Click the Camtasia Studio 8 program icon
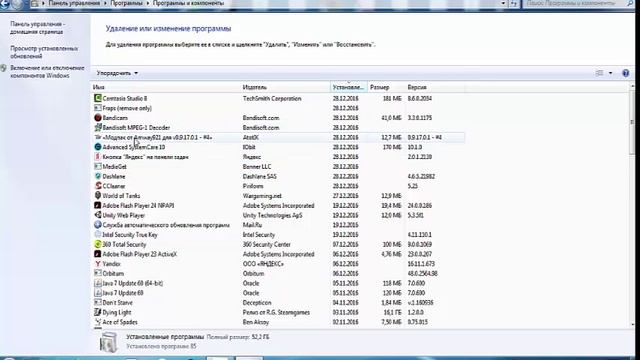 98,98
